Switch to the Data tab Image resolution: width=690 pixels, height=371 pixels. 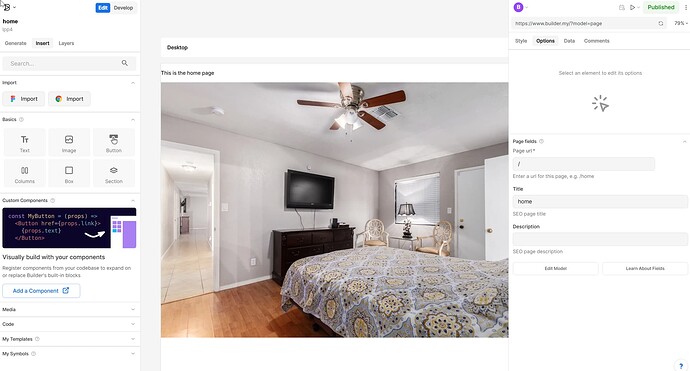pos(569,41)
